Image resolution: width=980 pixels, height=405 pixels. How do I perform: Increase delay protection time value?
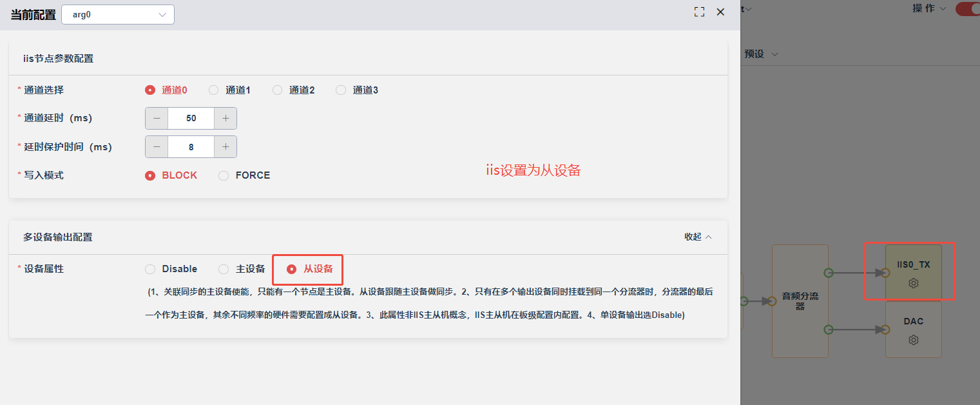tap(226, 147)
